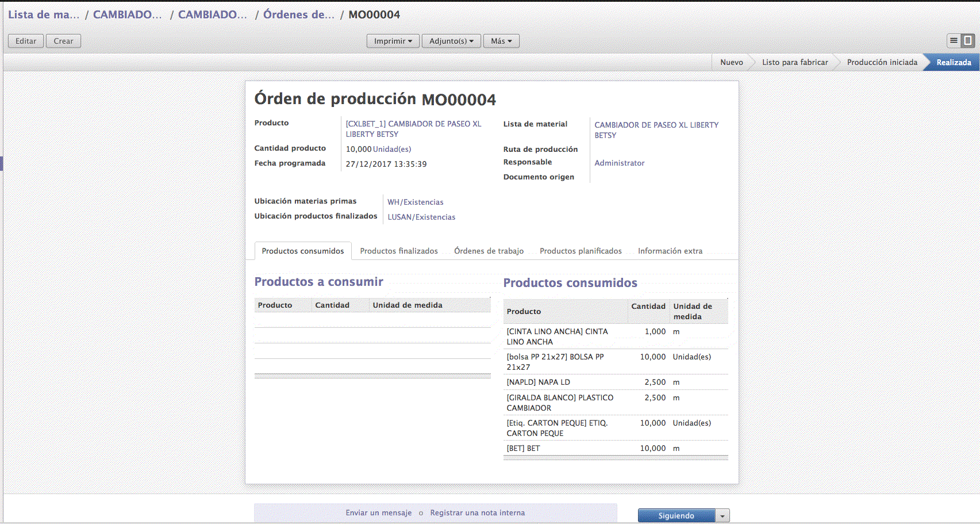Select the Productos planificados tab
The height and width of the screenshot is (524, 980).
581,251
